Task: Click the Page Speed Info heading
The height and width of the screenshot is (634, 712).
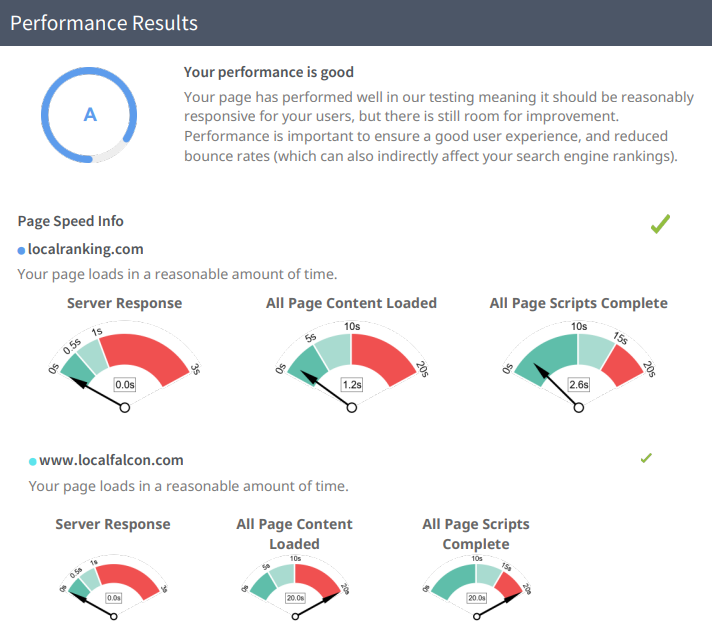Action: (70, 221)
